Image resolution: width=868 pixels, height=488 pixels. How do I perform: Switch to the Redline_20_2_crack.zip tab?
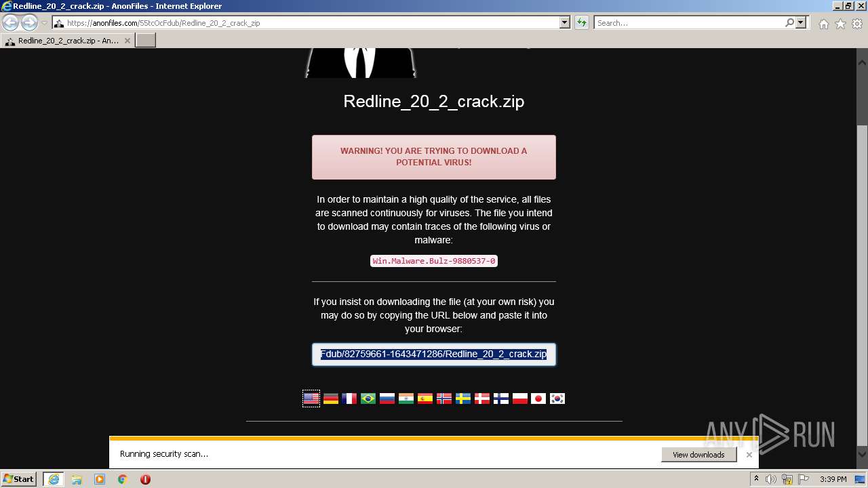click(68, 41)
